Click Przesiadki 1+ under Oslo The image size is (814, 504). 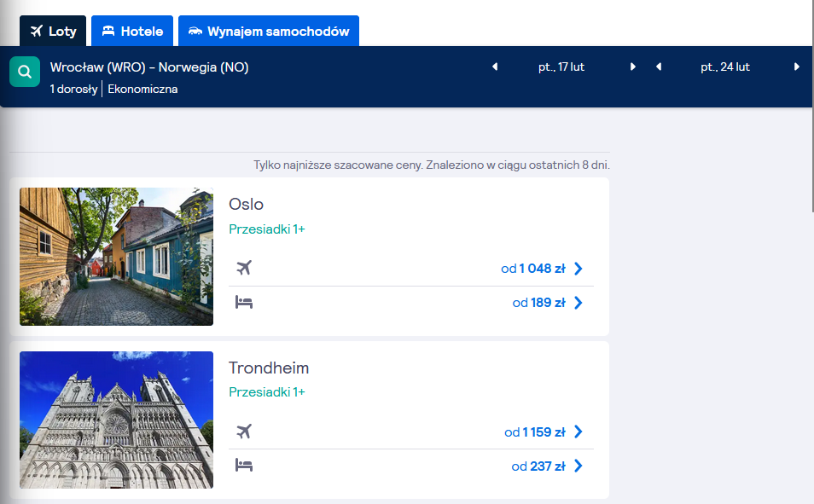coord(267,229)
